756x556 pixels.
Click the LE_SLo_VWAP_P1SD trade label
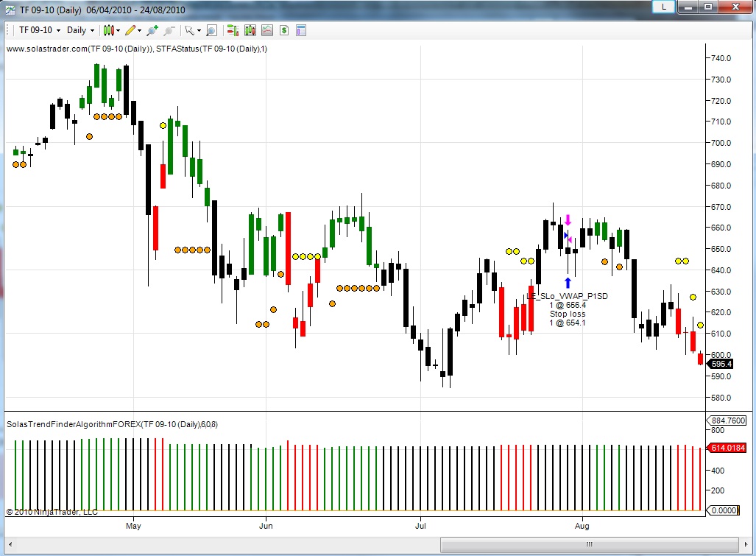tap(567, 296)
